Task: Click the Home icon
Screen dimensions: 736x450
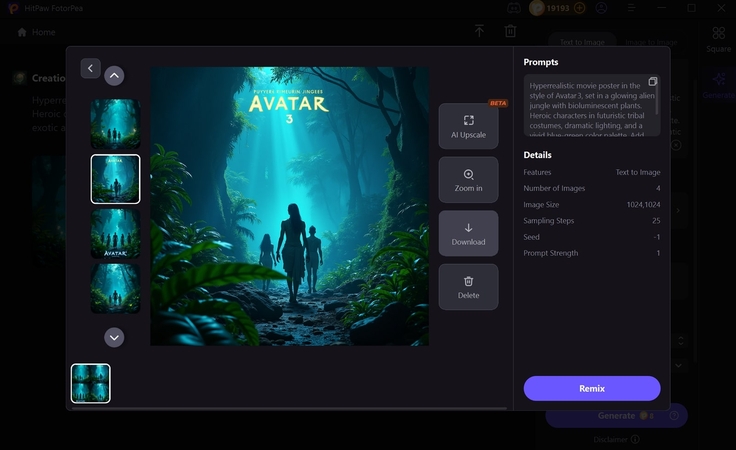Action: click(22, 32)
